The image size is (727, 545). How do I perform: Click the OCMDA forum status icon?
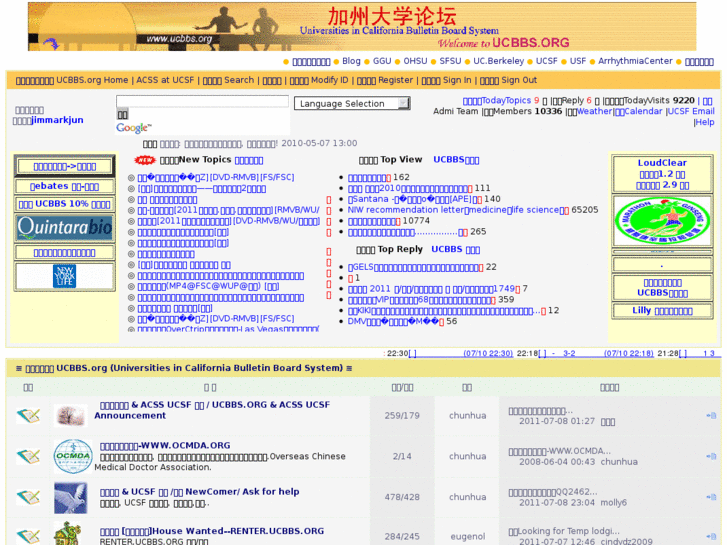28,456
